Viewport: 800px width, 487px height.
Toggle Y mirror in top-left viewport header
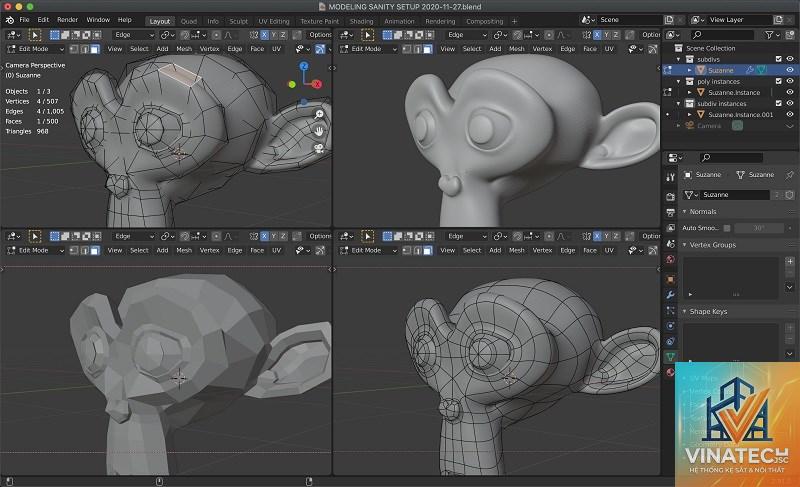pyautogui.click(x=273, y=35)
